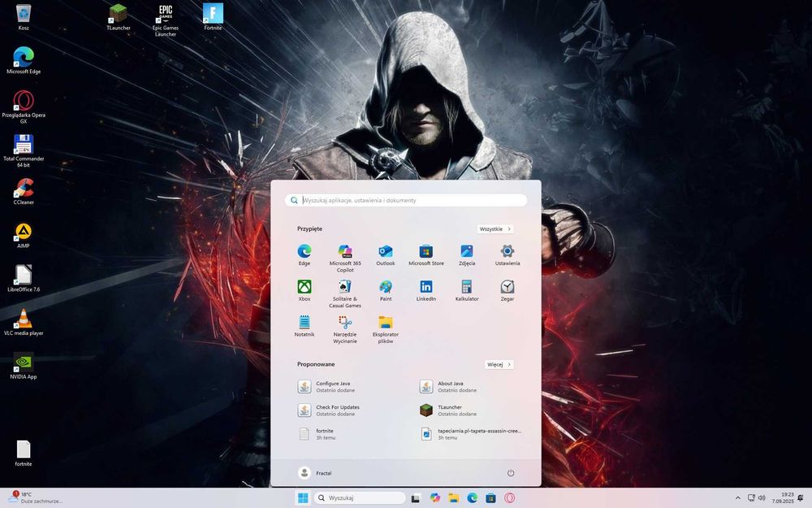The width and height of the screenshot is (812, 508).
Task: Open the Zdjęcia photos app
Action: click(467, 255)
